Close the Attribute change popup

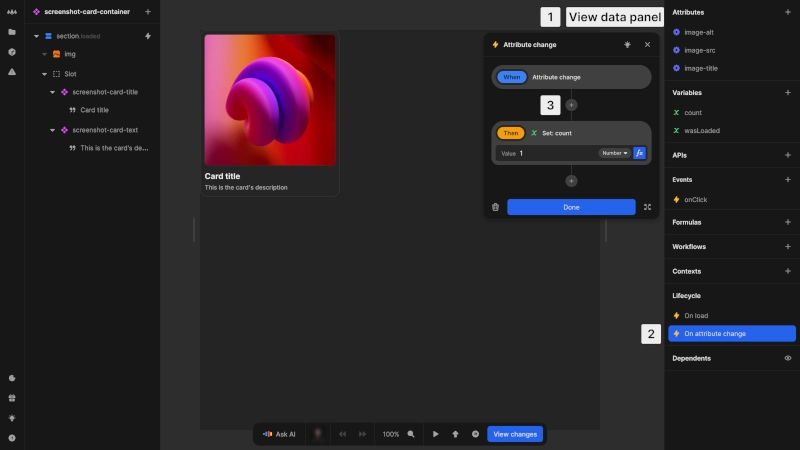[647, 45]
